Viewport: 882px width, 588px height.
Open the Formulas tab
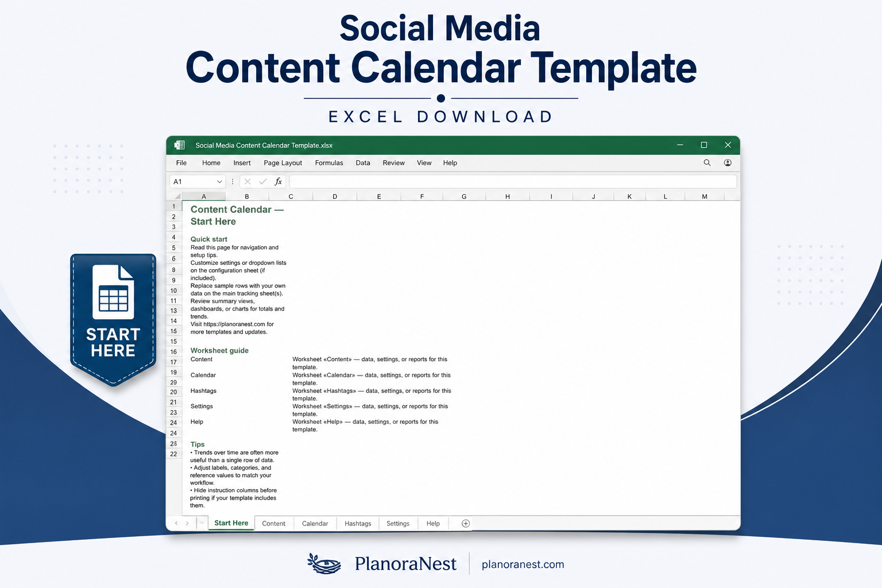click(329, 163)
